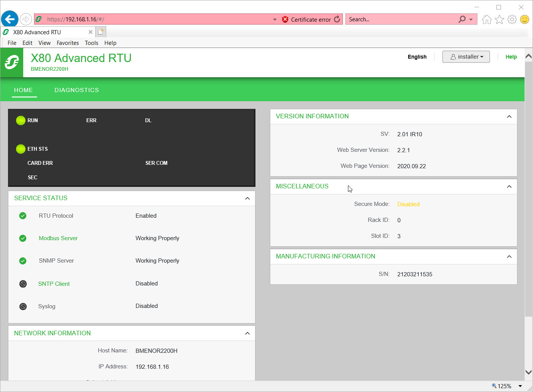Click the serial number 21203211535

pyautogui.click(x=415, y=274)
